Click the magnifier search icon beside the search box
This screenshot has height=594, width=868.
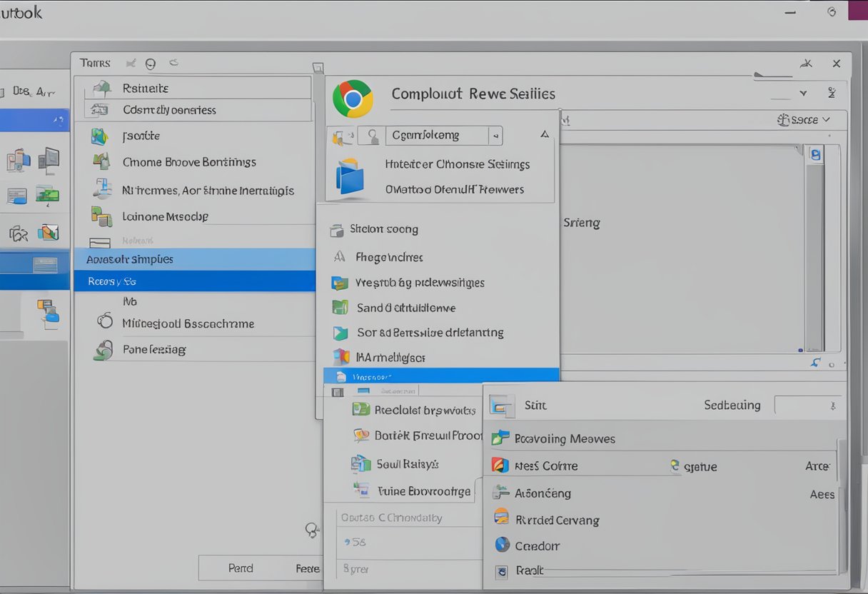tap(371, 135)
